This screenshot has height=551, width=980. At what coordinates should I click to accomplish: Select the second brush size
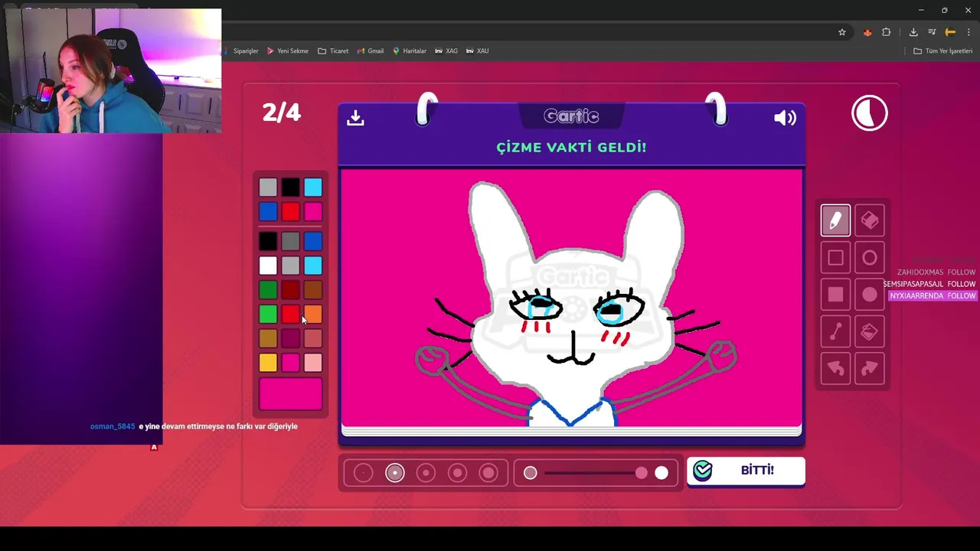[x=395, y=473]
